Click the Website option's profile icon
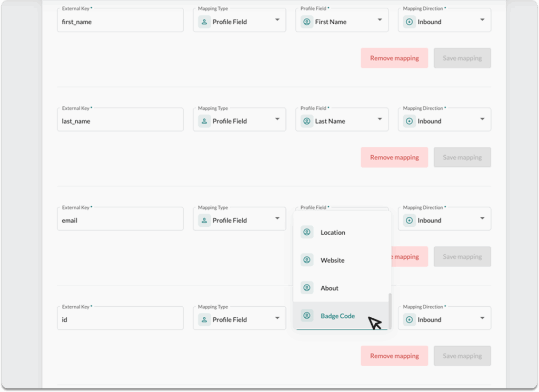The width and height of the screenshot is (539, 392). [307, 260]
